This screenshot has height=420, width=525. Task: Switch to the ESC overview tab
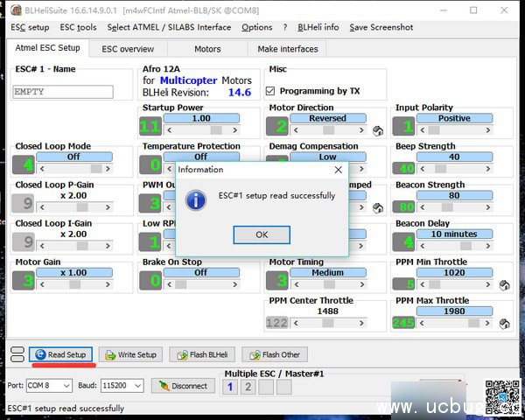[x=128, y=49]
